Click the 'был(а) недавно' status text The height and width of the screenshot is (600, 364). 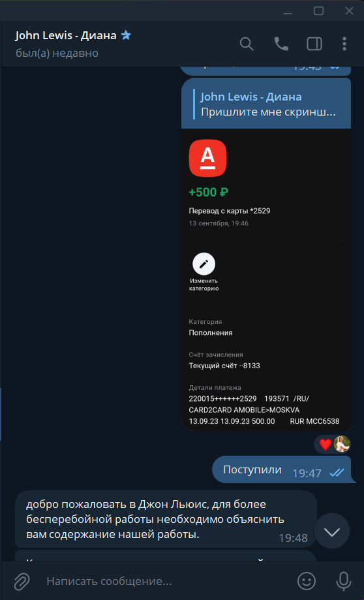pyautogui.click(x=57, y=53)
